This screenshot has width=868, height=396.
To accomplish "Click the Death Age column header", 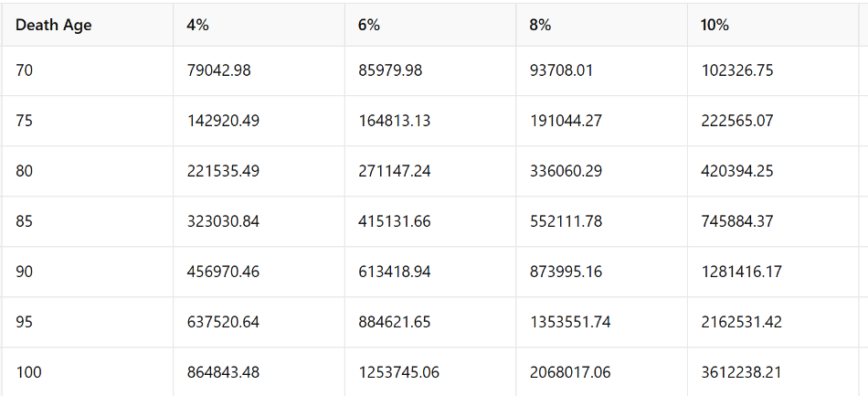I will 87,25.
